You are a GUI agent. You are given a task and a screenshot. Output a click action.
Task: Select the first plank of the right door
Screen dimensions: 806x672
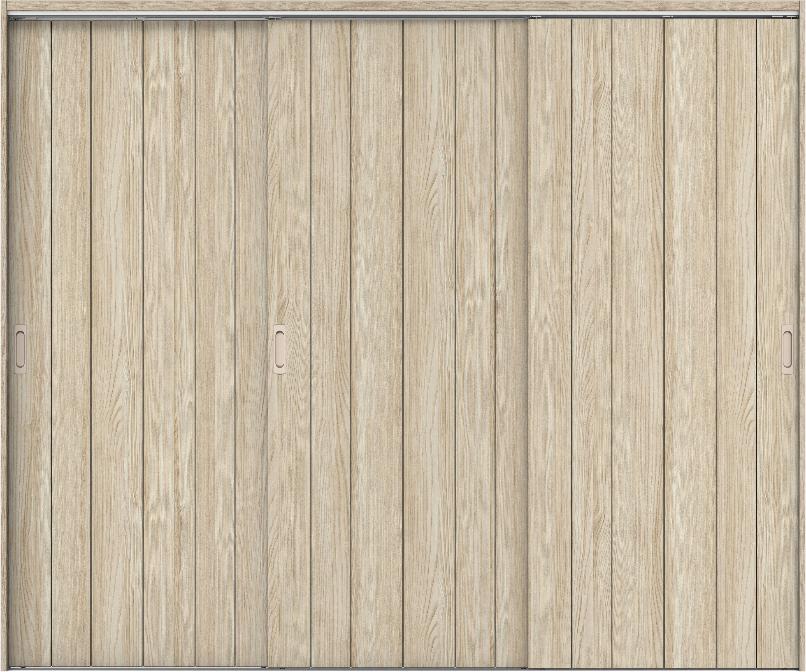[x=550, y=343]
